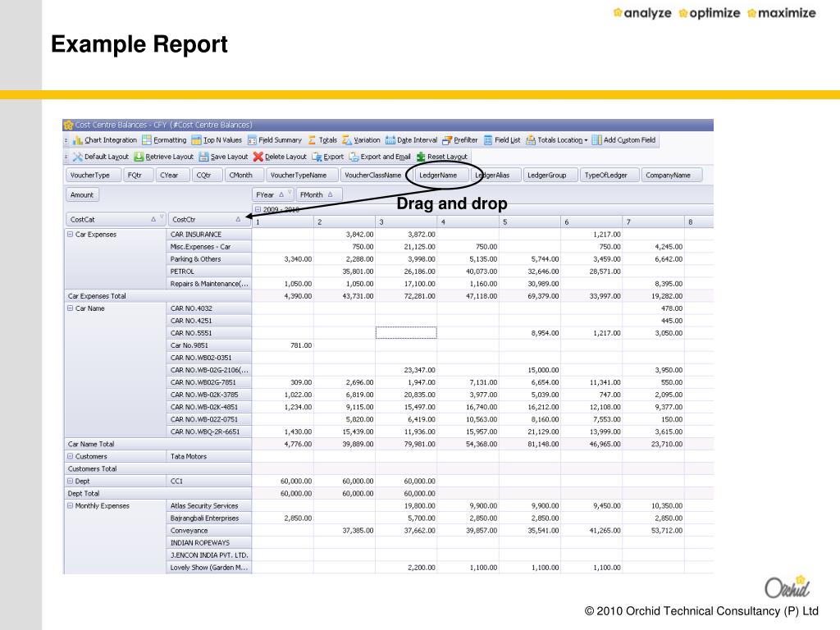The image size is (840, 630).
Task: Select the VoucherClassName field header
Action: pyautogui.click(x=377, y=176)
